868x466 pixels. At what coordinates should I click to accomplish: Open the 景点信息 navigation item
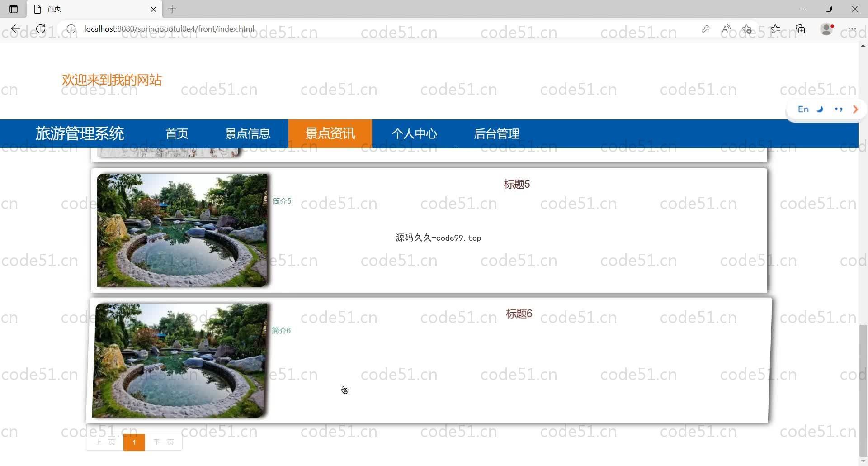pyautogui.click(x=247, y=134)
